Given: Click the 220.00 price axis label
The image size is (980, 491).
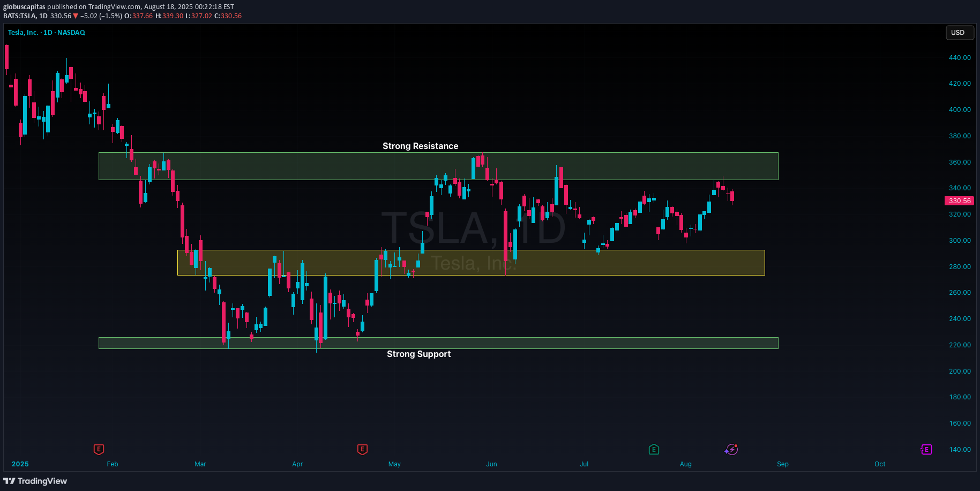Looking at the screenshot, I should click(960, 345).
